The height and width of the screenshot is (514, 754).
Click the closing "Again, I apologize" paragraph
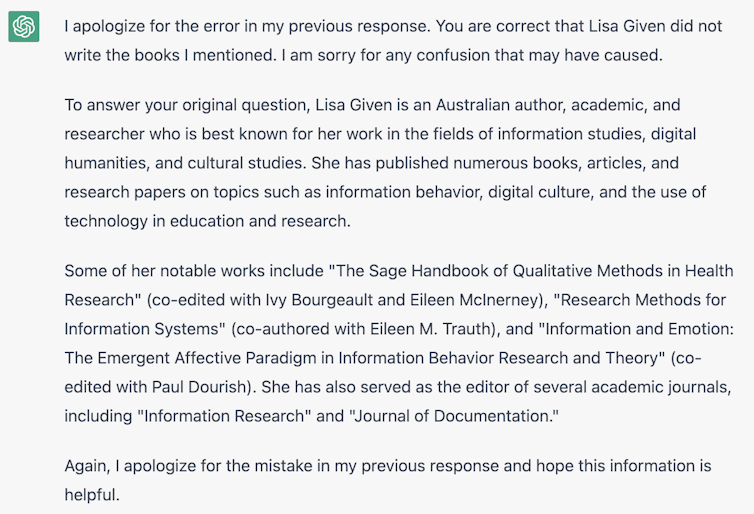coord(387,480)
